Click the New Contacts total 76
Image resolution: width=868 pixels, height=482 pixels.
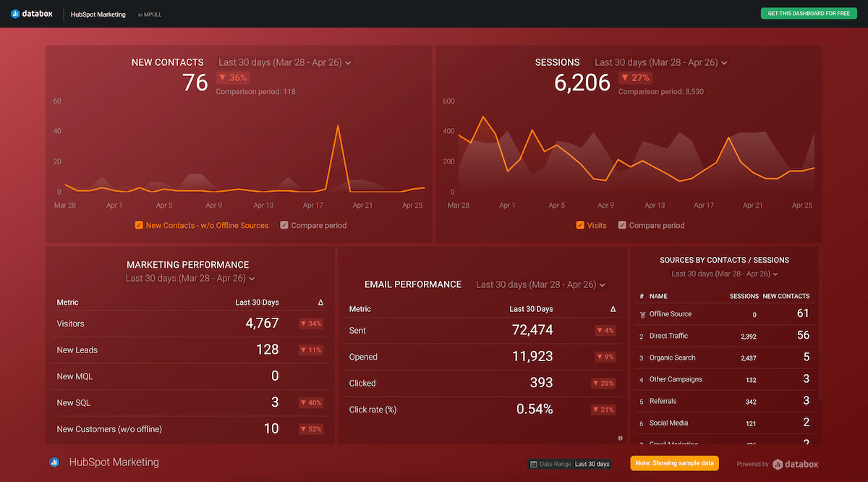coord(195,83)
